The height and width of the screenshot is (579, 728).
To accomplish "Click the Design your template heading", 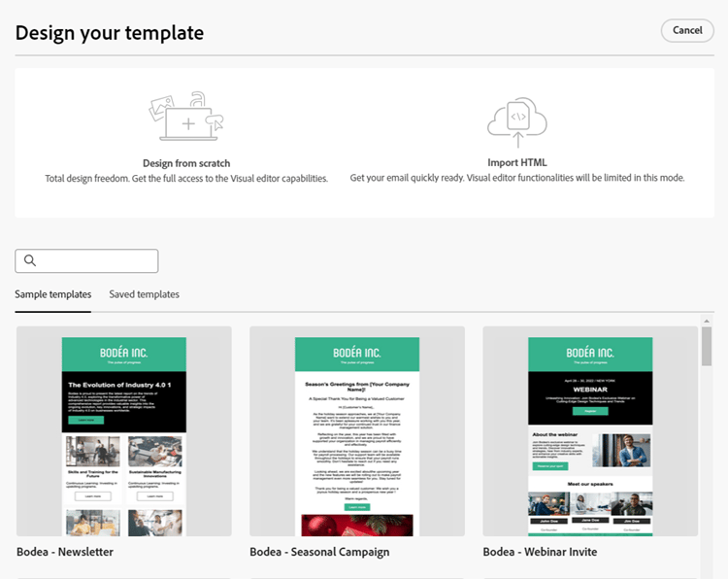I will point(110,33).
